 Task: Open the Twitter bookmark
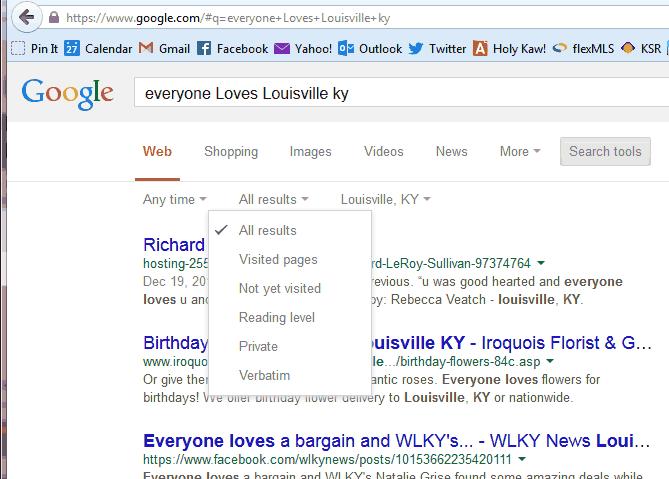click(x=437, y=48)
